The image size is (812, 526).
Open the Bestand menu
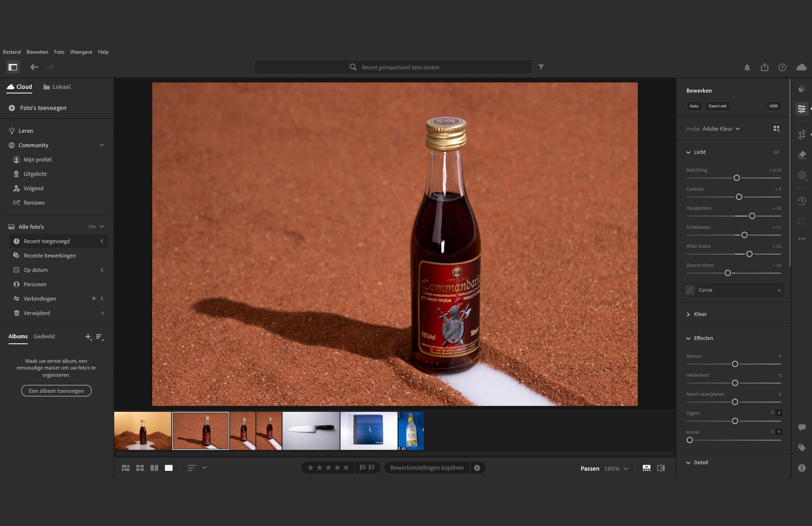pyautogui.click(x=12, y=52)
